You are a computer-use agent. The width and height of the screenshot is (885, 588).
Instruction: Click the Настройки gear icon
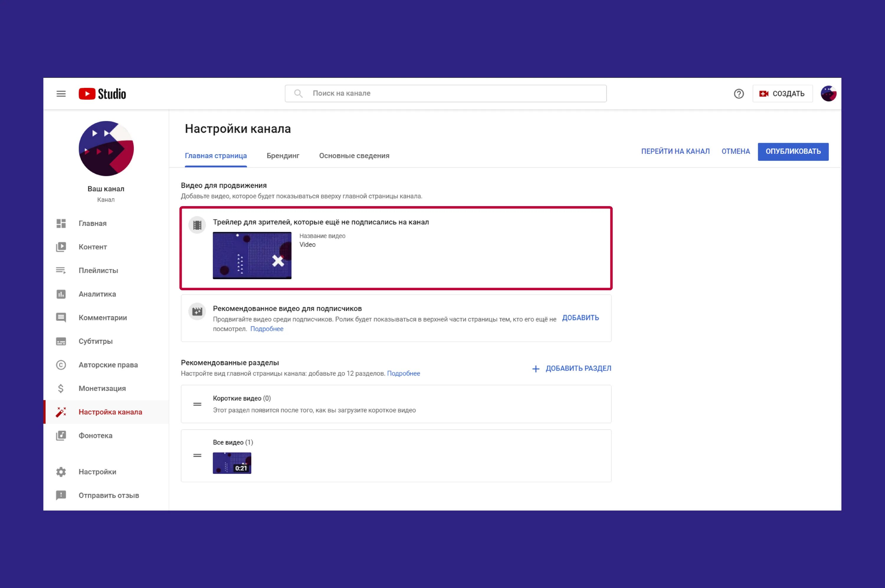(61, 472)
